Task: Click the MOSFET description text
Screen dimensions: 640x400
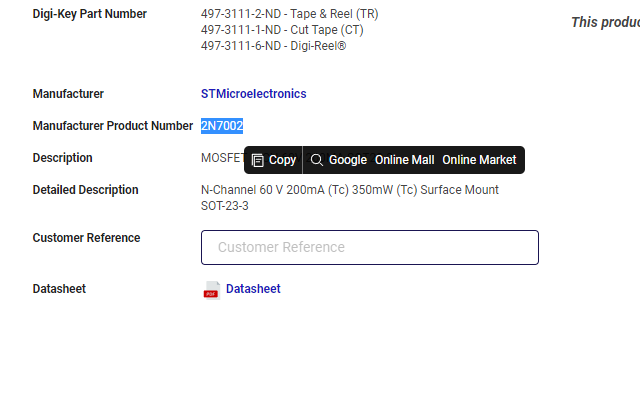Action: 220,158
